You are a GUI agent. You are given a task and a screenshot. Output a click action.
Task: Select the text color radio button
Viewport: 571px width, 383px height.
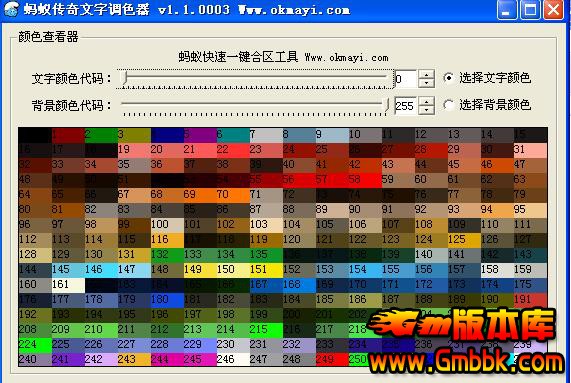(x=448, y=78)
